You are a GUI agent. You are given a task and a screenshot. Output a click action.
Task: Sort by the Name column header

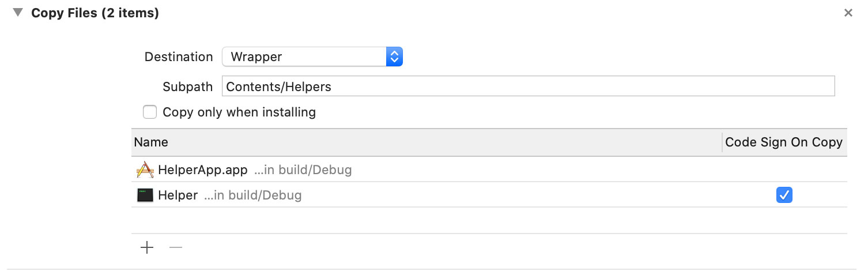427,142
